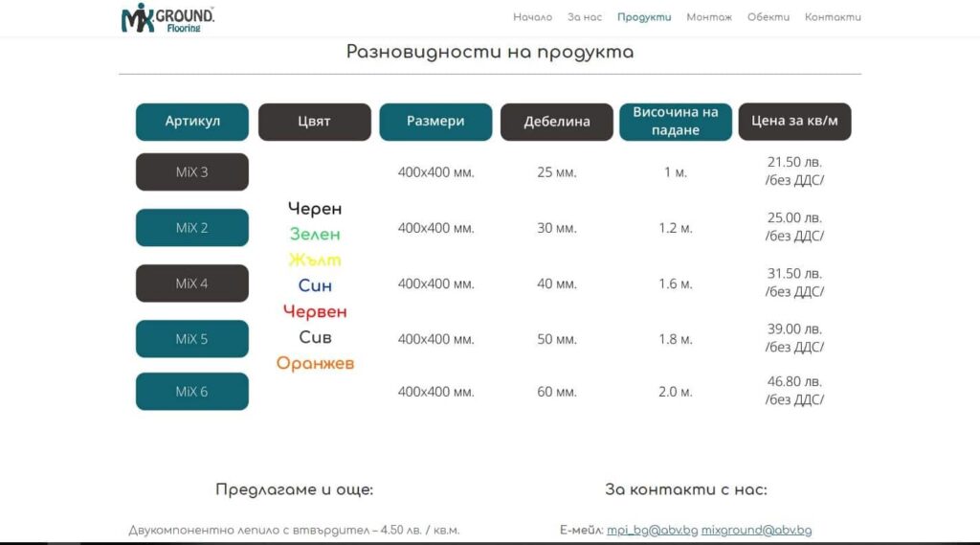The width and height of the screenshot is (980, 545).
Task: Click the 25.00 лв. price
Action: click(x=794, y=217)
